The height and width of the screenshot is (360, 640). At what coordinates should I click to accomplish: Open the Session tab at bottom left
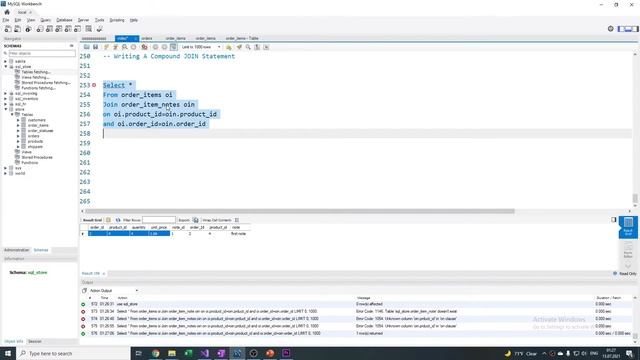tap(35, 341)
